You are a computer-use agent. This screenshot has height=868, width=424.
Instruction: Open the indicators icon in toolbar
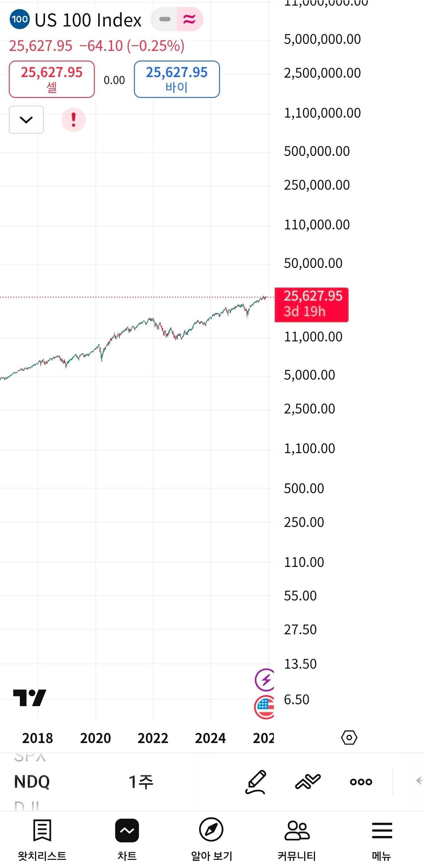[308, 782]
